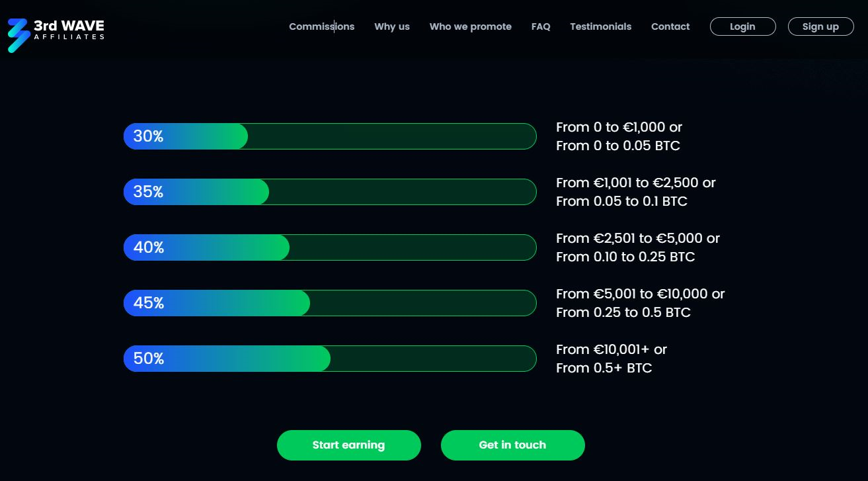
Task: Open the Contact nav link
Action: tap(670, 26)
